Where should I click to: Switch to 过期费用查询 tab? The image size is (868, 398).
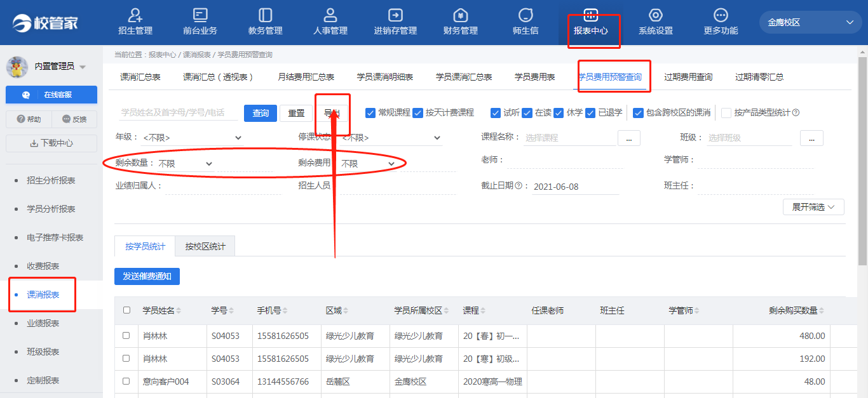click(688, 77)
